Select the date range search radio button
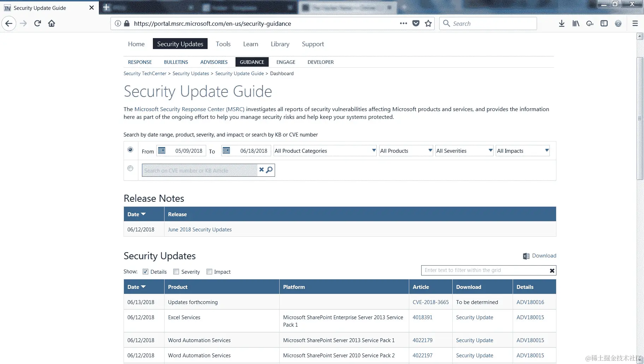Viewport: 644px width, 364px height. pos(130,150)
